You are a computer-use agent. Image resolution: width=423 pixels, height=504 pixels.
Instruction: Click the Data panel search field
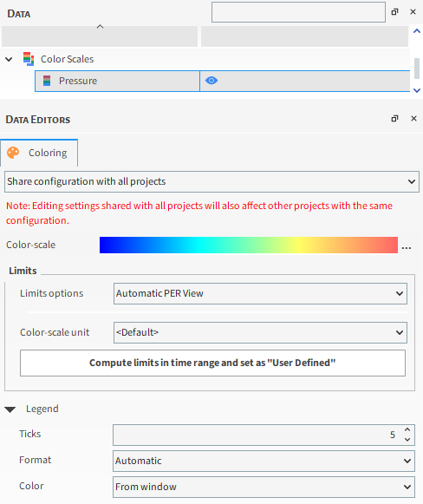pos(298,12)
